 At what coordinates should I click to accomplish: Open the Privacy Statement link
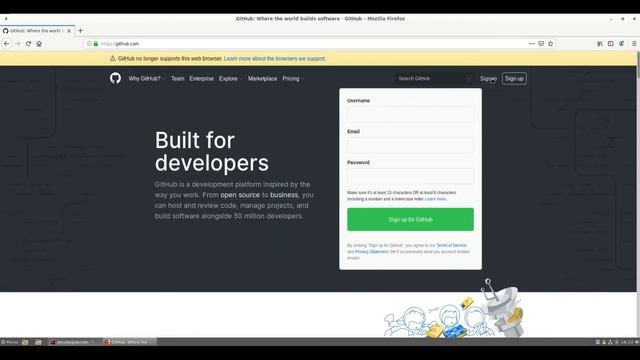click(x=372, y=252)
